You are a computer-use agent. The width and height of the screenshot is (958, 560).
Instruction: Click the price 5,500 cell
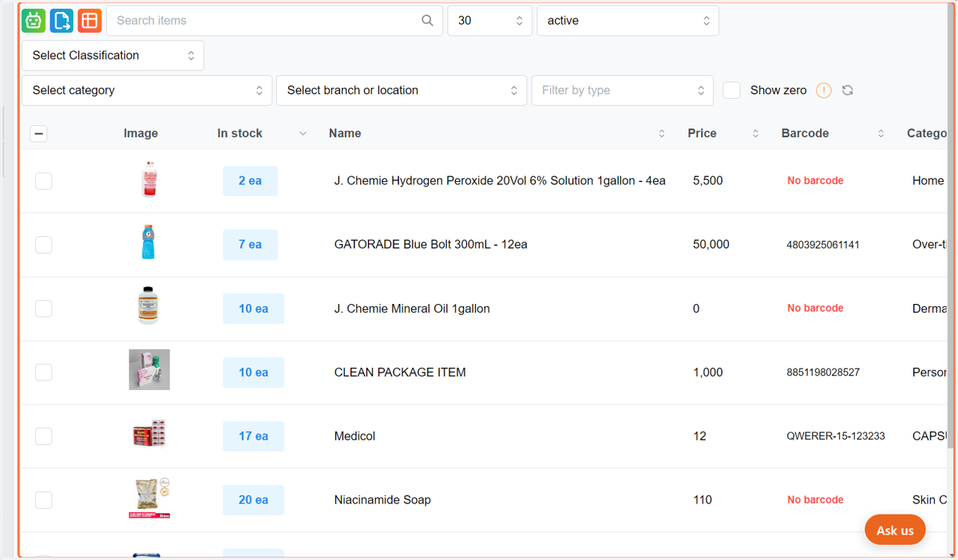coord(708,181)
